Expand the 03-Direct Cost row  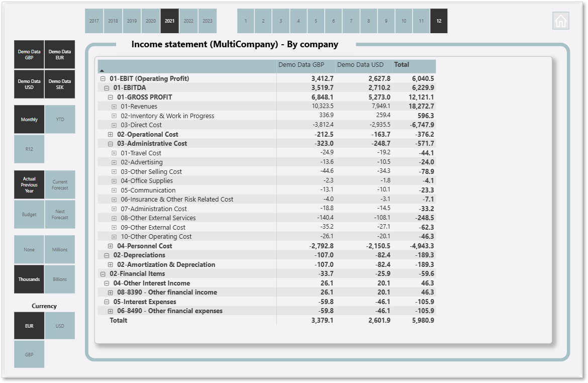pos(114,125)
